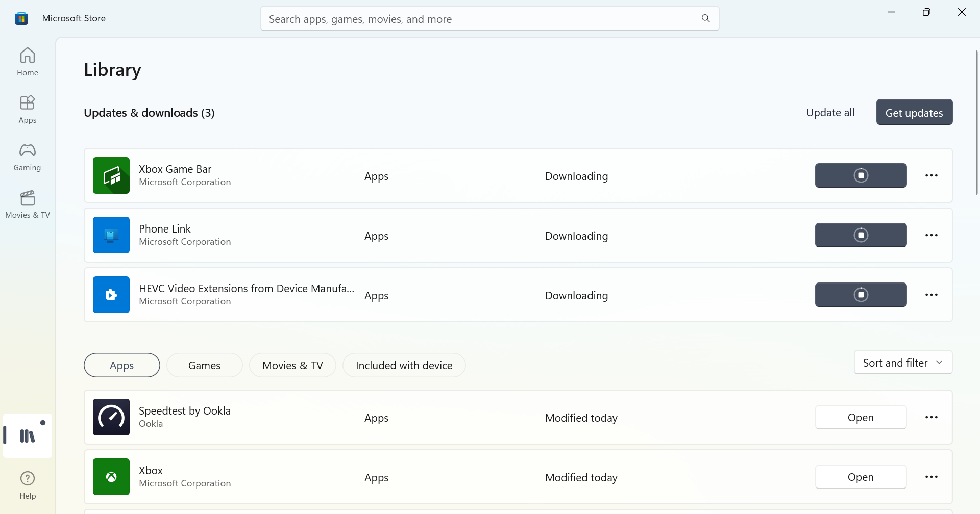This screenshot has width=980, height=514.
Task: Restore down the Microsoft Store window
Action: 927,12
